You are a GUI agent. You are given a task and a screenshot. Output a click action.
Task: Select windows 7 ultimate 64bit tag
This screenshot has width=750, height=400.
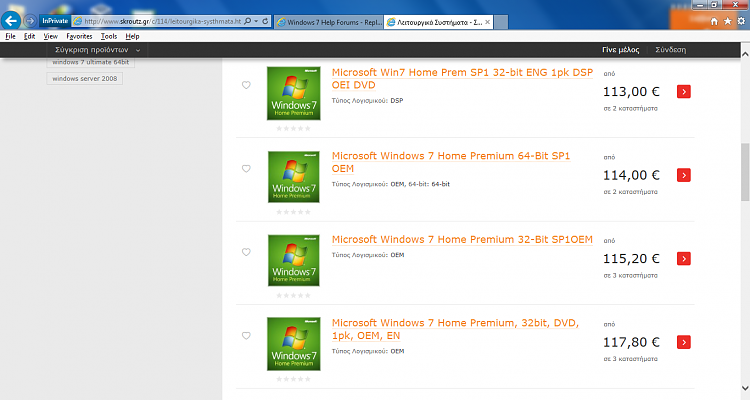click(90, 62)
